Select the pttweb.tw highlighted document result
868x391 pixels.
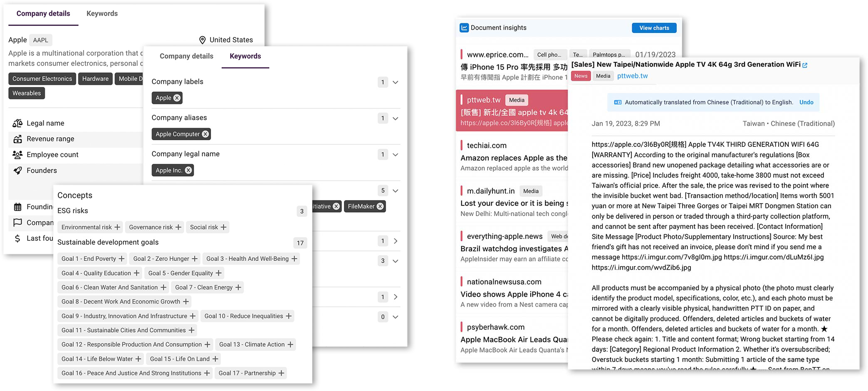pos(512,111)
